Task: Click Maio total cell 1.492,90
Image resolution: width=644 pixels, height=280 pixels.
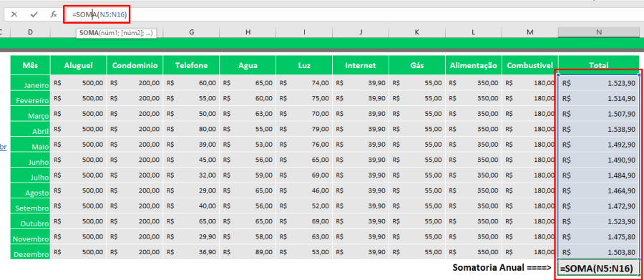Action: coord(599,145)
